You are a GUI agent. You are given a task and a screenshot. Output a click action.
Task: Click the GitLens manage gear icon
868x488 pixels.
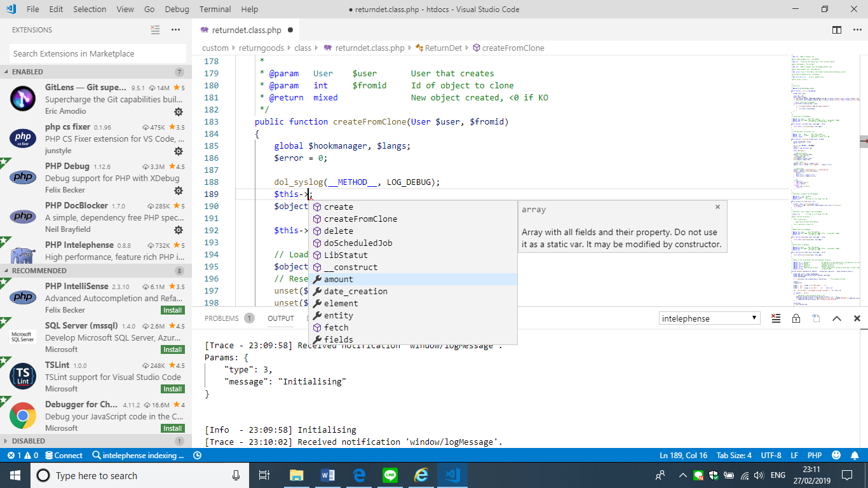tap(179, 111)
